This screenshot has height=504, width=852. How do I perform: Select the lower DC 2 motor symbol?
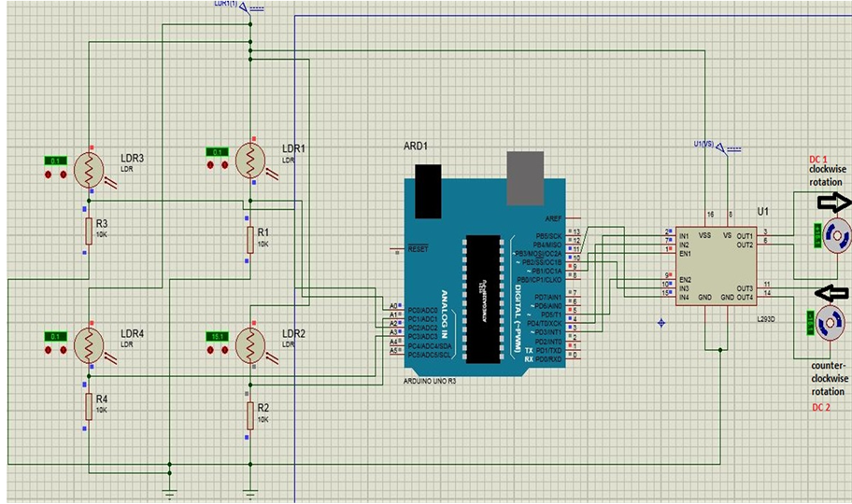click(828, 323)
